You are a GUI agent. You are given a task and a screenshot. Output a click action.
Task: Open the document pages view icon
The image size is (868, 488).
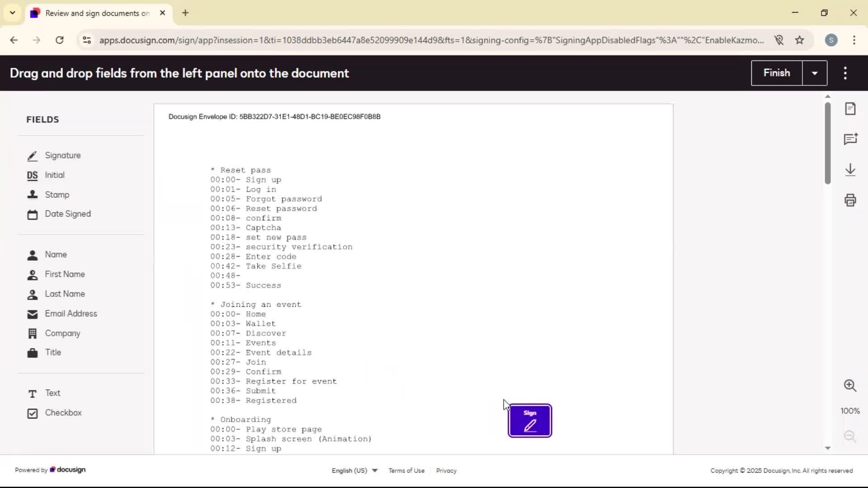tap(850, 109)
